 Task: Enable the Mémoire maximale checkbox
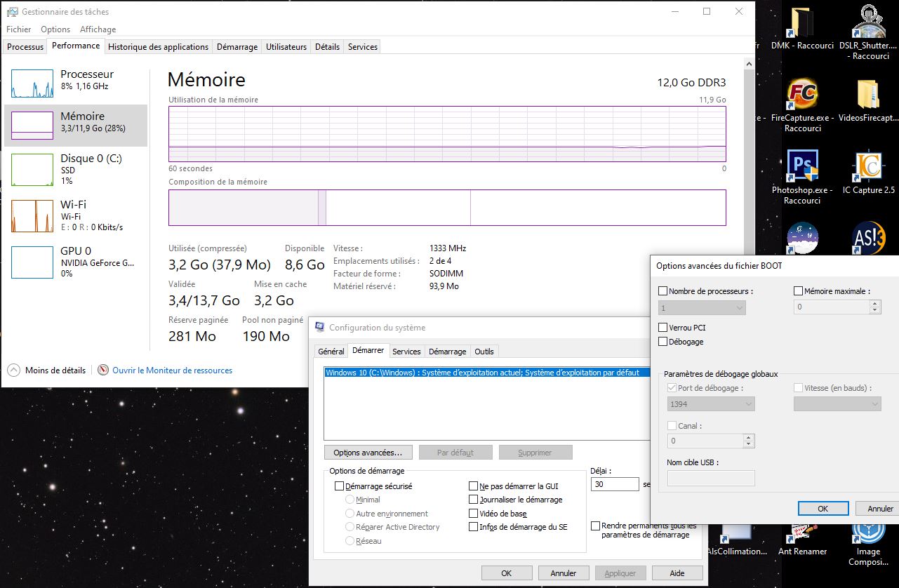798,291
